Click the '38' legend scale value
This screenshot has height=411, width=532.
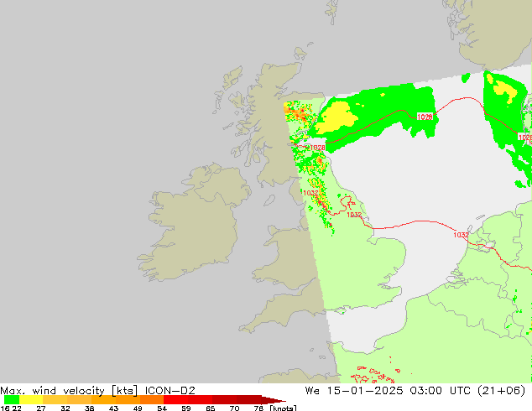(89, 408)
